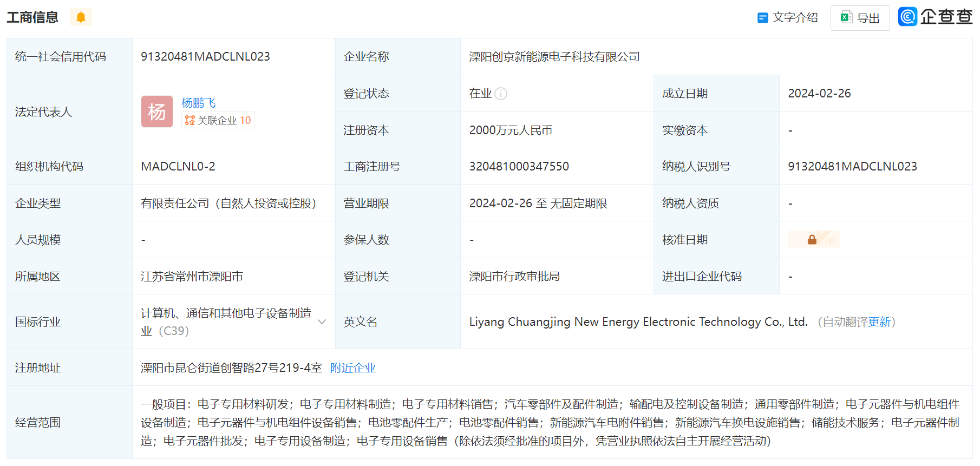980x466 pixels.
Task: Click the info icon next to 在业
Action: point(501,94)
